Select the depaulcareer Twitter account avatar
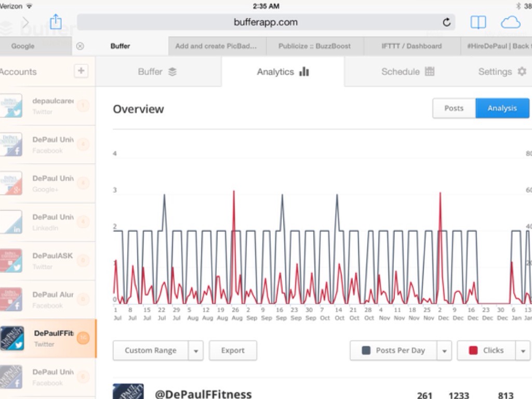This screenshot has height=399, width=532. click(11, 105)
